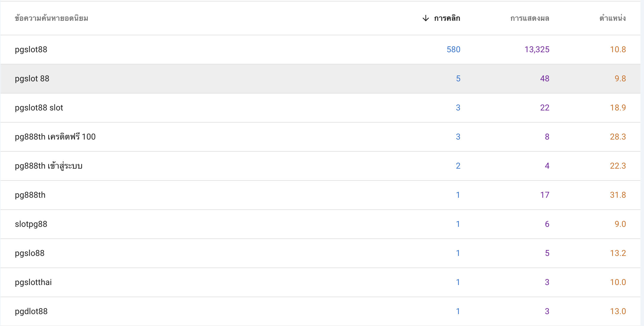Click impressions value 22
This screenshot has height=326, width=644.
tap(545, 108)
